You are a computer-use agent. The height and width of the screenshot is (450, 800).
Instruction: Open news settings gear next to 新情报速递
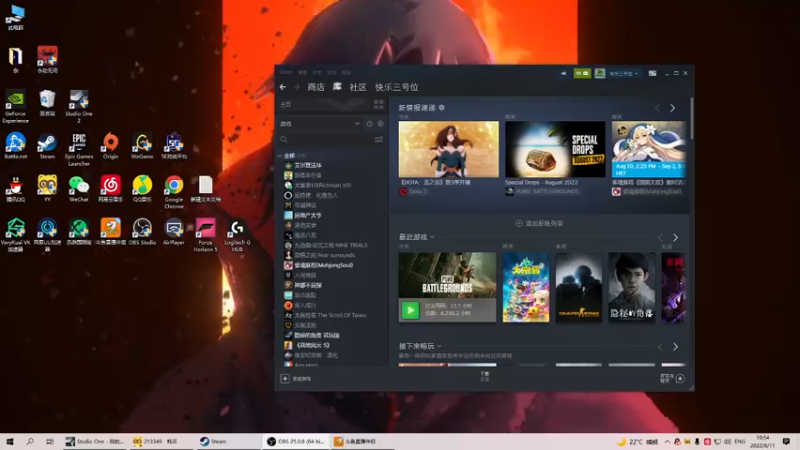tap(442, 108)
